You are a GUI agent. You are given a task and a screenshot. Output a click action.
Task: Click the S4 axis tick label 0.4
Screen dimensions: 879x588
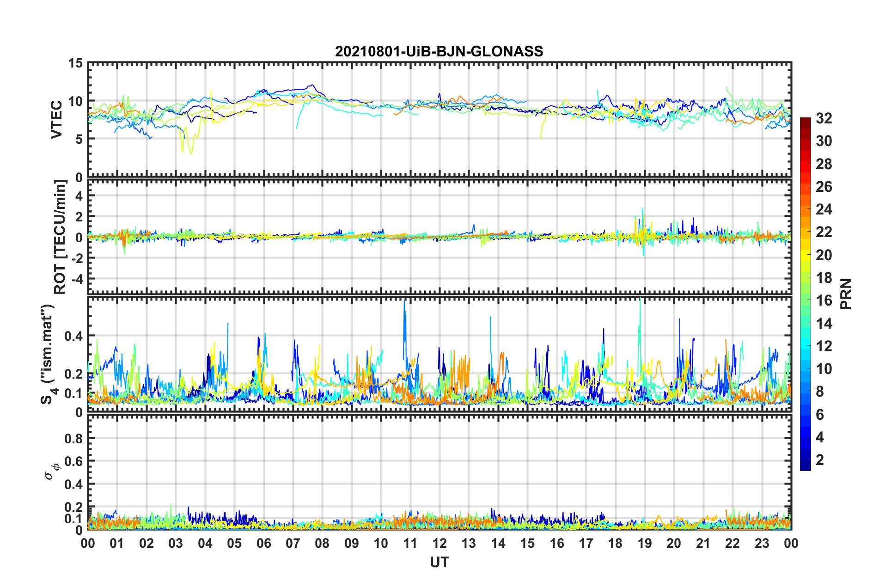74,336
